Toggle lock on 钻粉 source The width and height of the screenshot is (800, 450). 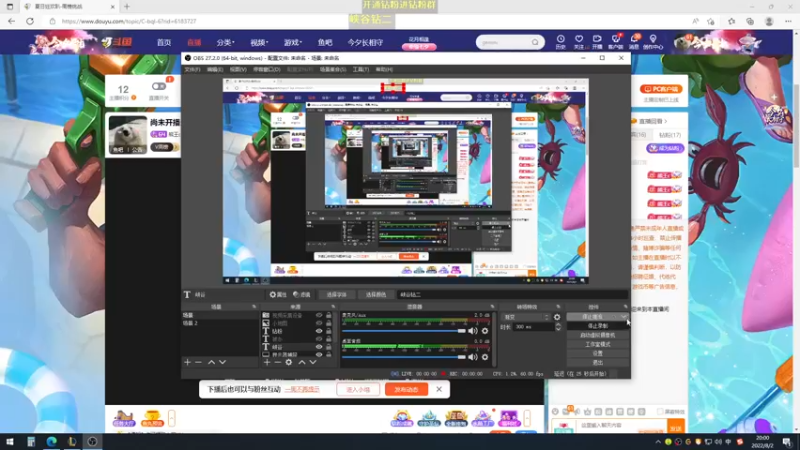(x=329, y=331)
